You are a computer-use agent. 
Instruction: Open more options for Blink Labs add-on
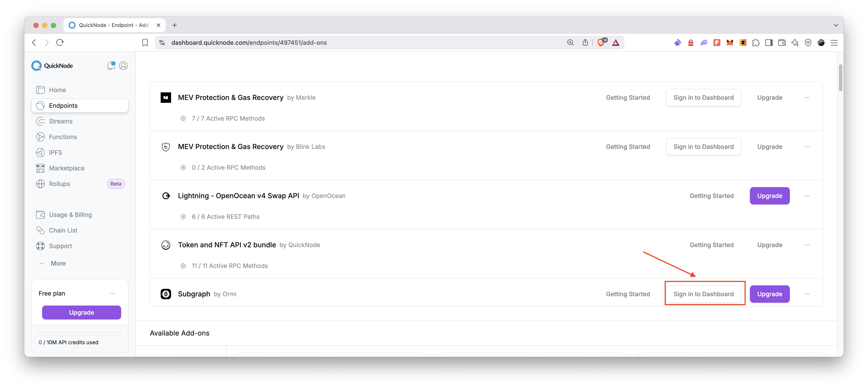pyautogui.click(x=807, y=147)
